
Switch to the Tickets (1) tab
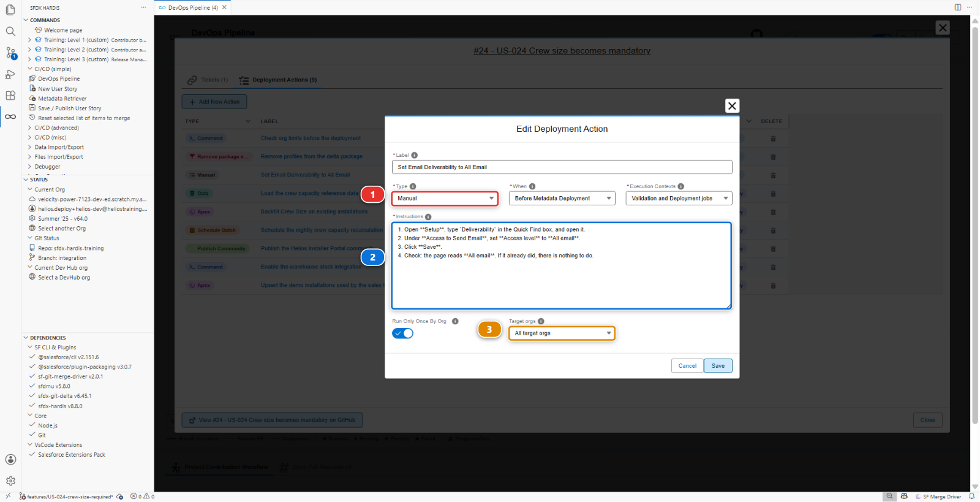coord(208,80)
